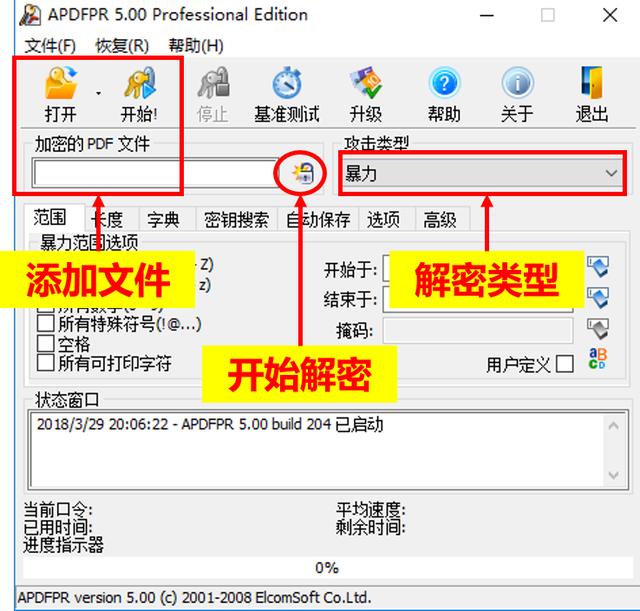Toggle the 空格 checkbox
Image resolution: width=640 pixels, height=611 pixels.
click(45, 344)
